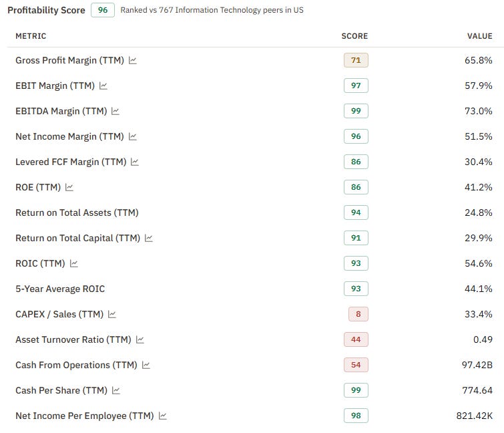Click the 821.42K net income per employee value
The width and height of the screenshot is (504, 433).
point(475,416)
